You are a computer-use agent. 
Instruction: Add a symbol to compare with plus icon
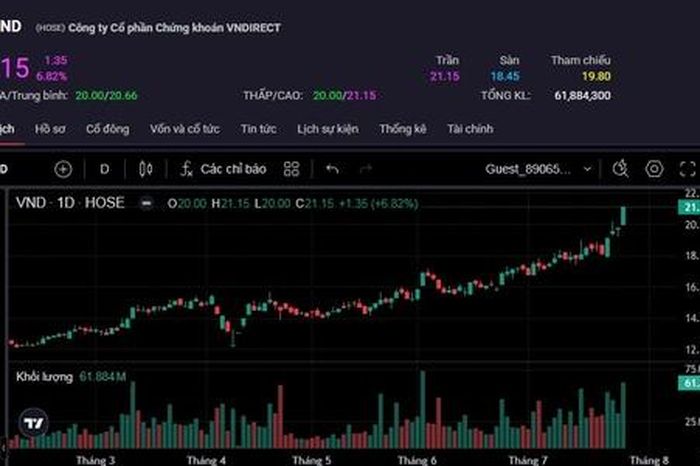tap(63, 169)
